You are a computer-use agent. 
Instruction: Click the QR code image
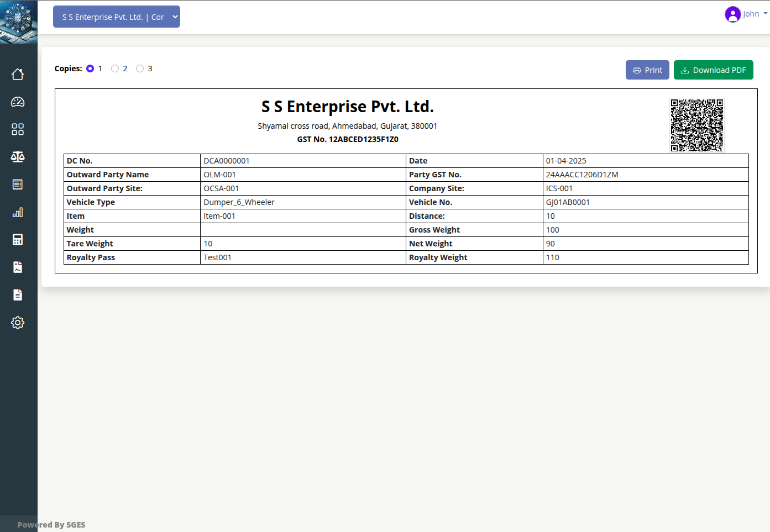pyautogui.click(x=696, y=125)
